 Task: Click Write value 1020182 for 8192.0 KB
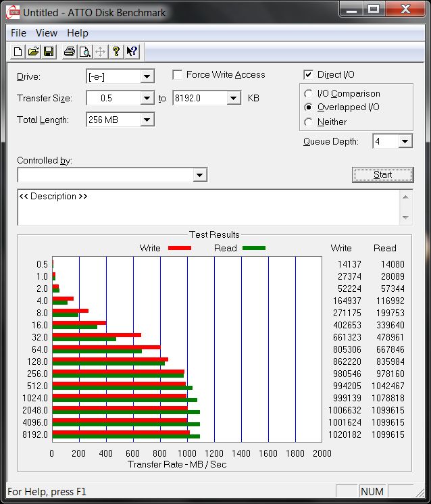point(345,434)
